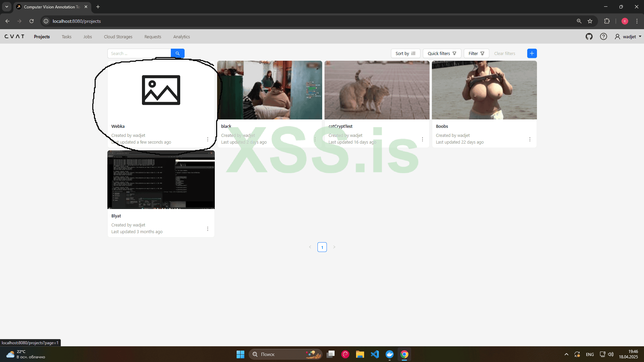Screen dimensions: 644x362
Task: Click the previous page arrow
Action: tap(310, 247)
